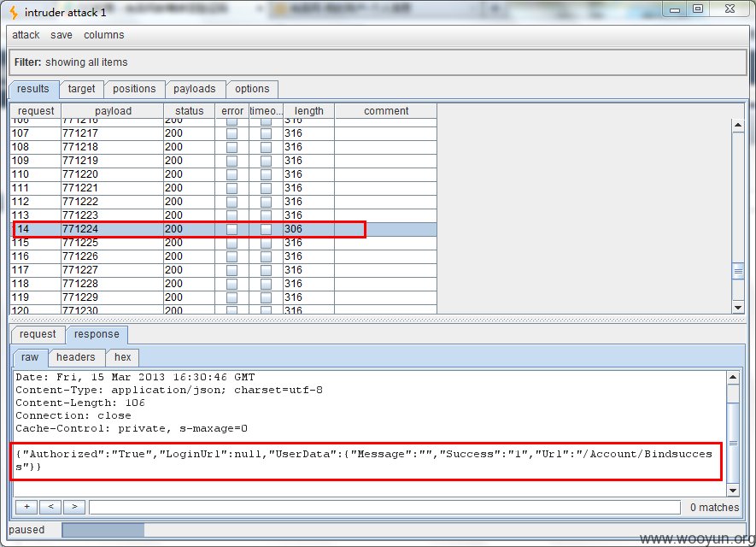Click the filter bar showing all items

(378, 62)
